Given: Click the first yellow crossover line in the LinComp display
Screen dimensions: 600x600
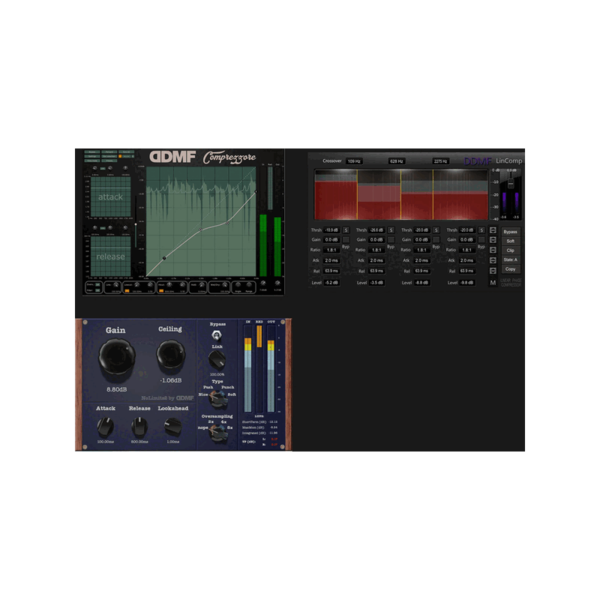Looking at the screenshot, I should (357, 194).
